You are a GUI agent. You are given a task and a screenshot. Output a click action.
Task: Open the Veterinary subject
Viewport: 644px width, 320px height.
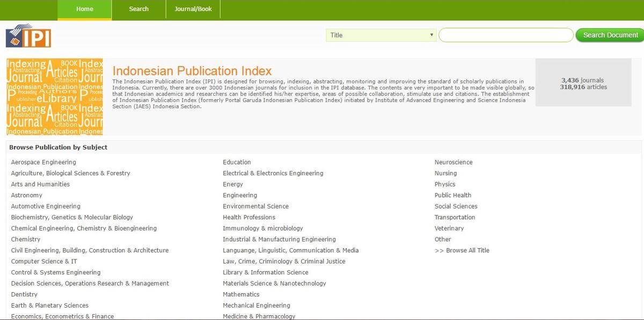click(449, 228)
